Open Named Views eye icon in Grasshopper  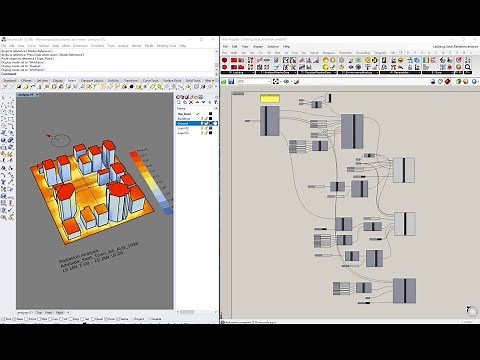coord(286,81)
